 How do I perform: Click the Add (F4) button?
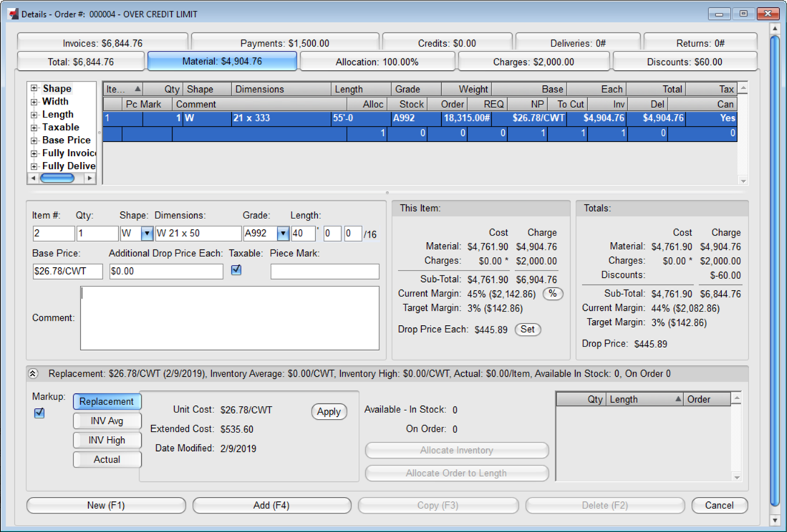pos(271,506)
